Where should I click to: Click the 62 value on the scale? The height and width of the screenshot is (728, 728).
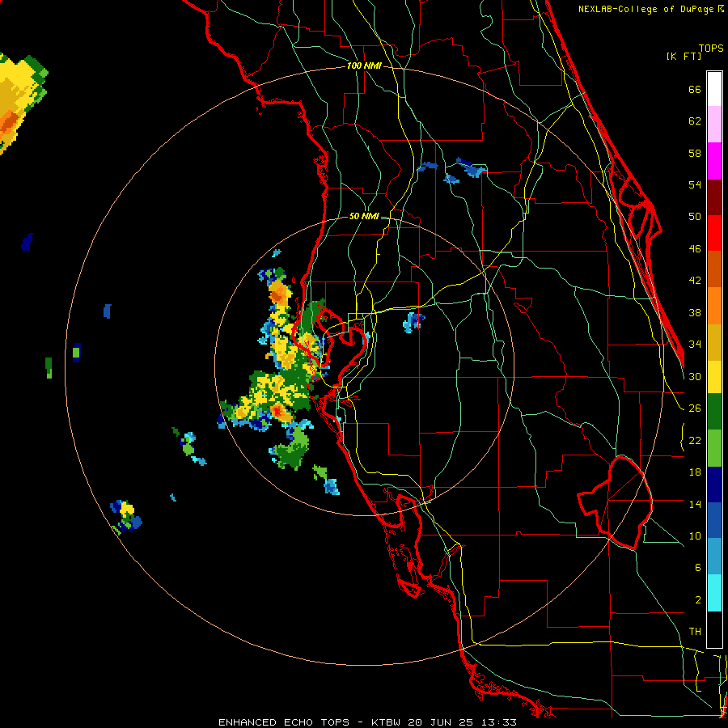pyautogui.click(x=695, y=121)
